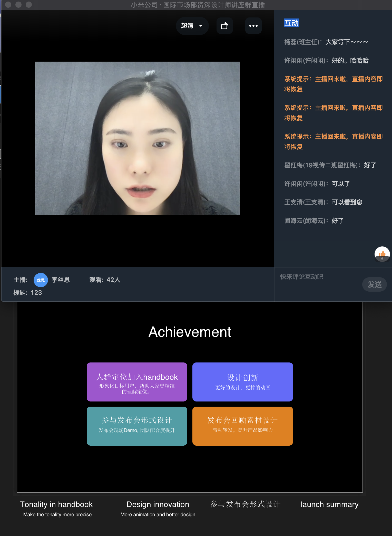Screen dimensions: 392x536
Task: Click the share/rotate screen icon
Action: tap(224, 26)
